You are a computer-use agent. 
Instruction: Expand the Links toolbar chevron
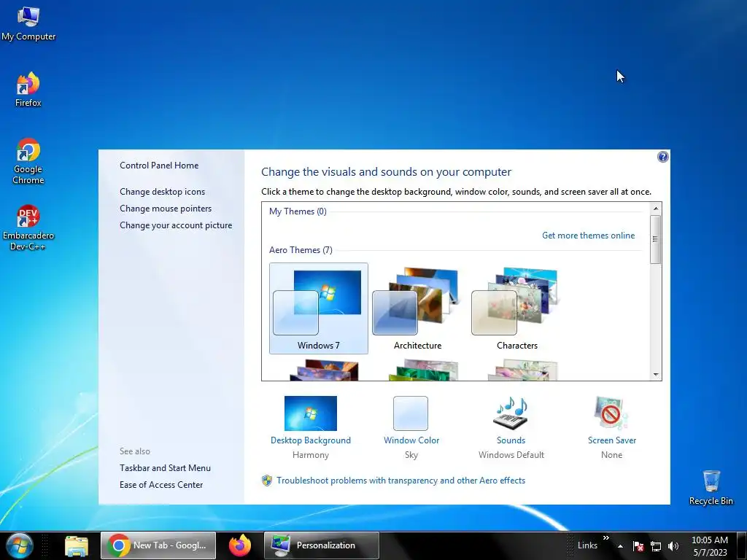click(606, 538)
